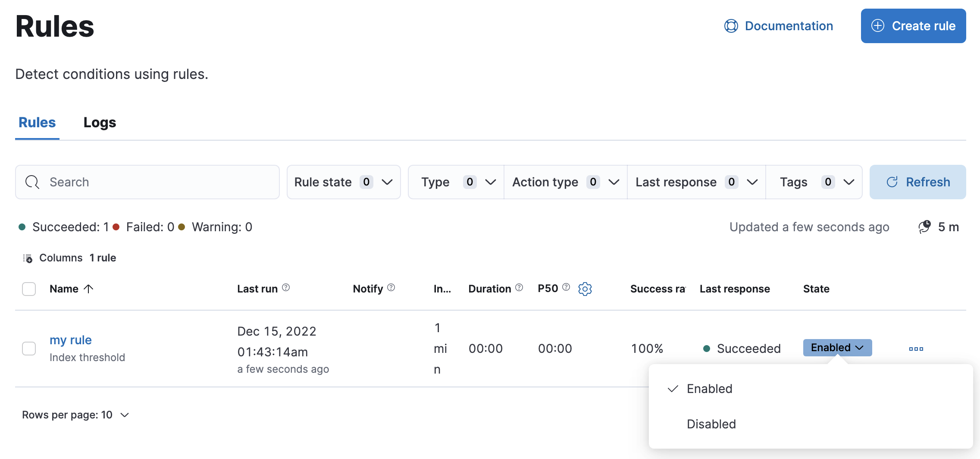The image size is (980, 459).
Task: Change Rows per page: 10 setting
Action: pyautogui.click(x=76, y=415)
